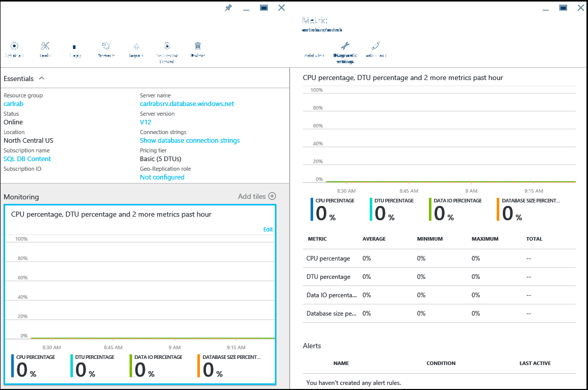588x390 pixels.
Task: Click the Monitoring section heading
Action: pyautogui.click(x=21, y=197)
